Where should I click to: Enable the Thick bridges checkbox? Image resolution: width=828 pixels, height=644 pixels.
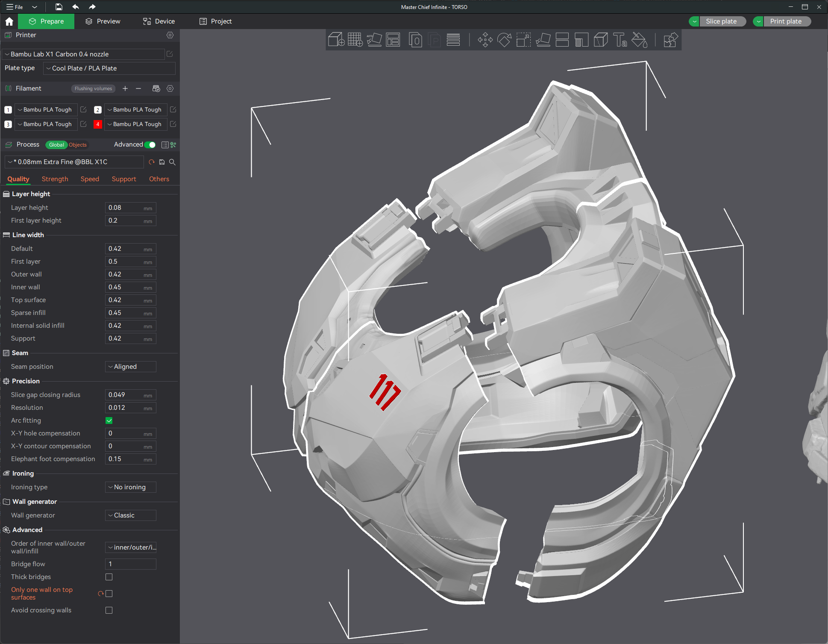[109, 577]
